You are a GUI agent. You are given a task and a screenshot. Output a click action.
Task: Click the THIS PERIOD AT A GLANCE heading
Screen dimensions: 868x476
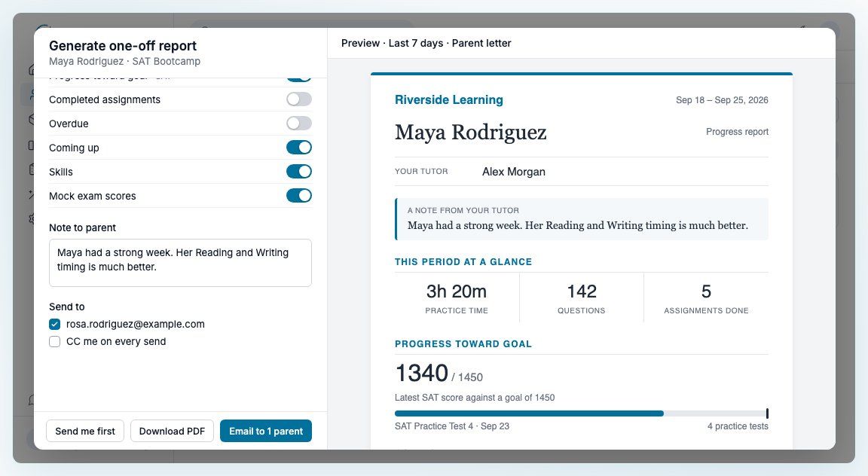pyautogui.click(x=463, y=262)
